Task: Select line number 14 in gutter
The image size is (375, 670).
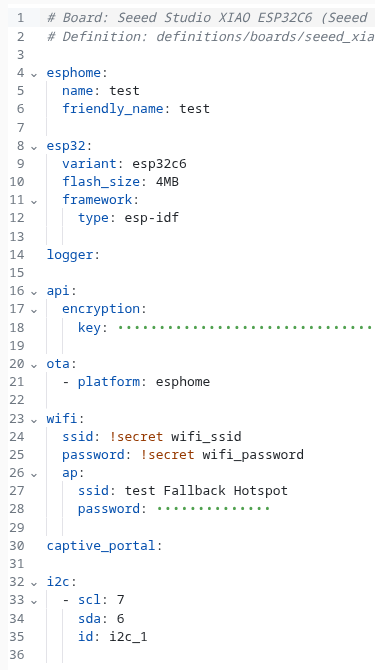Action: point(17,255)
